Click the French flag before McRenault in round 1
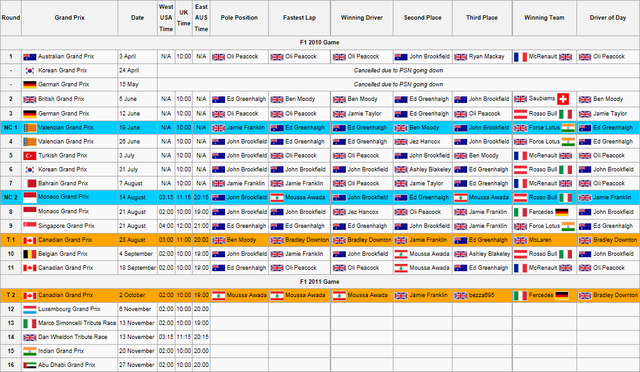 pyautogui.click(x=520, y=57)
